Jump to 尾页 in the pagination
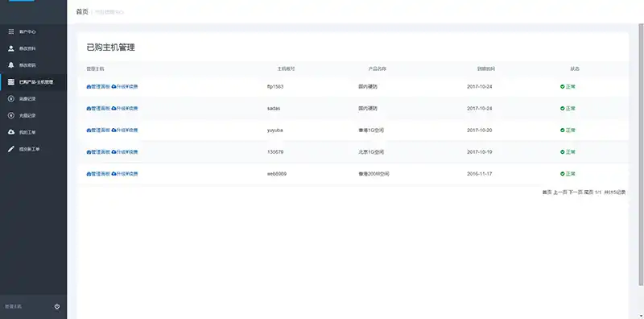Image resolution: width=644 pixels, height=319 pixels. [588, 193]
